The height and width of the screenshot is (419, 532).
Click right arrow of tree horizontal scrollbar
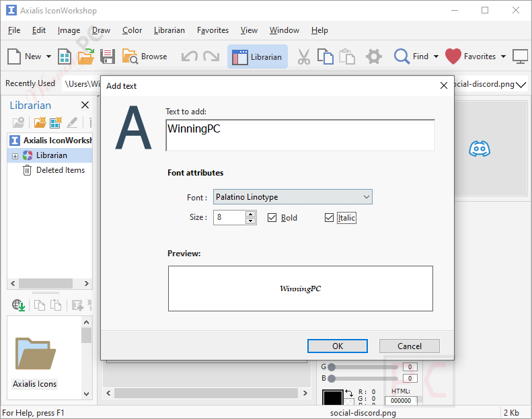[x=87, y=283]
